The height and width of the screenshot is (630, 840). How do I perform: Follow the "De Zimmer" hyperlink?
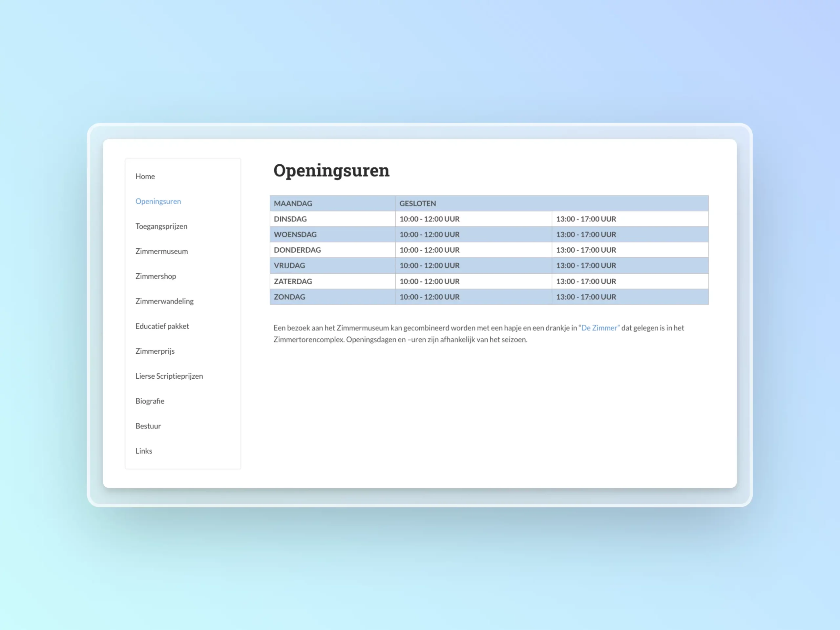(x=600, y=328)
